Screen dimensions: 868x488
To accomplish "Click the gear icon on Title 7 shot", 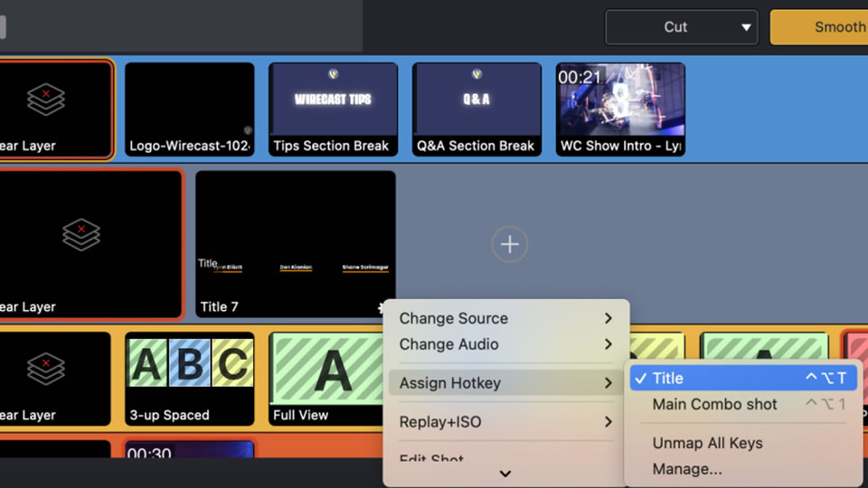I will (381, 308).
